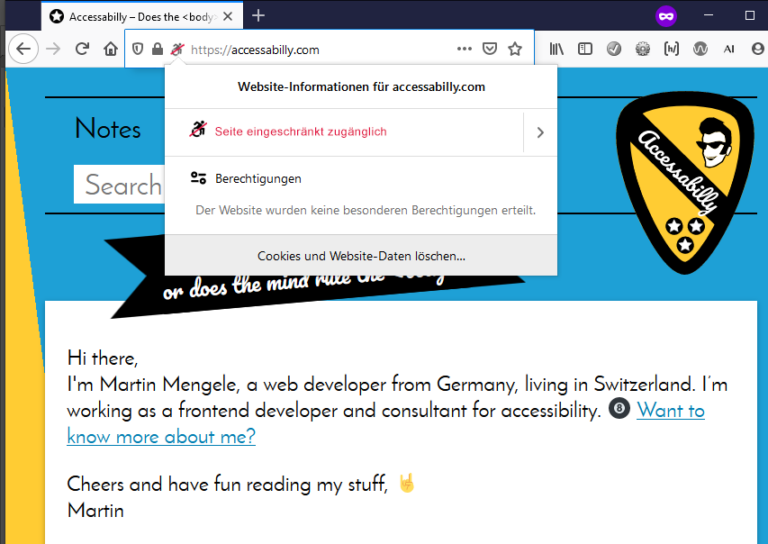Click the checkmark extension icon in toolbar
The height and width of the screenshot is (544, 768).
[614, 48]
